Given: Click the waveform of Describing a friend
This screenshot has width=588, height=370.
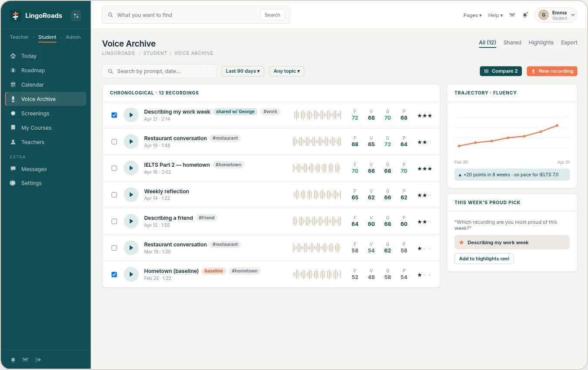Looking at the screenshot, I should (317, 221).
